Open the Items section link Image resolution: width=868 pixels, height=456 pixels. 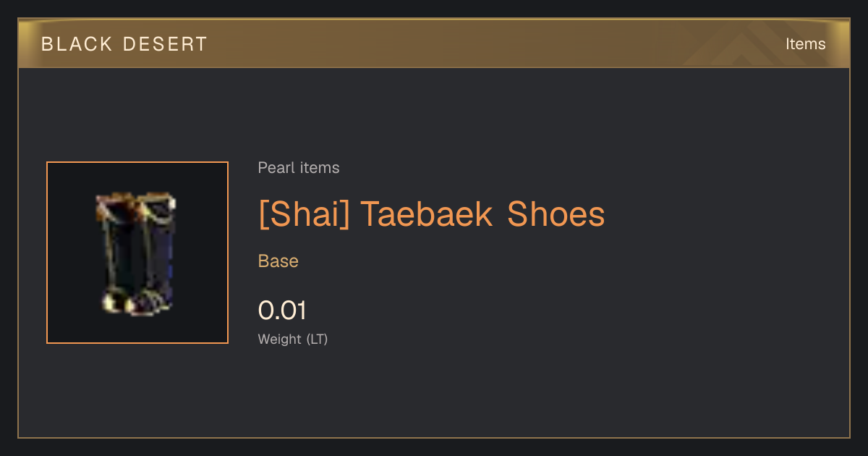tap(805, 44)
